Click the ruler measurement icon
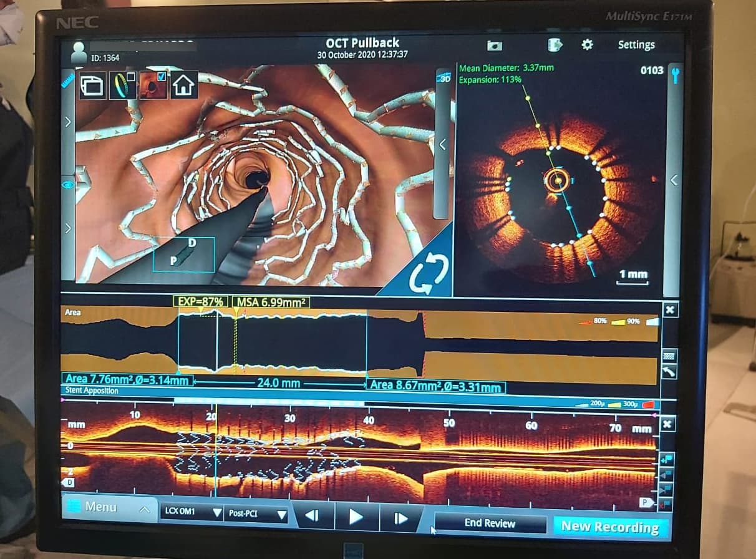Image resolution: width=756 pixels, height=559 pixels. (x=67, y=80)
